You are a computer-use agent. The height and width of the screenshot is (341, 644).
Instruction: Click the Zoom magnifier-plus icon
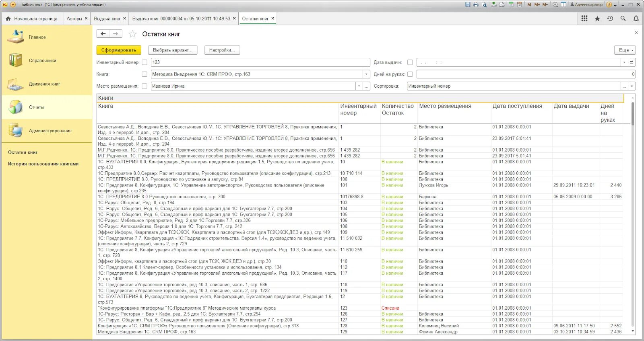point(555,4)
